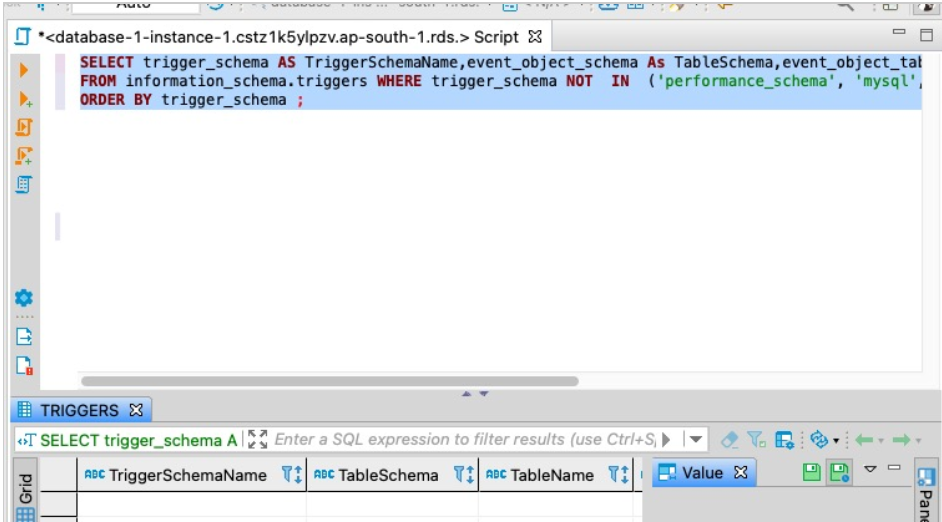Select the editor horizontal scrollbar
Viewport: 942px width, 522px height.
point(330,381)
